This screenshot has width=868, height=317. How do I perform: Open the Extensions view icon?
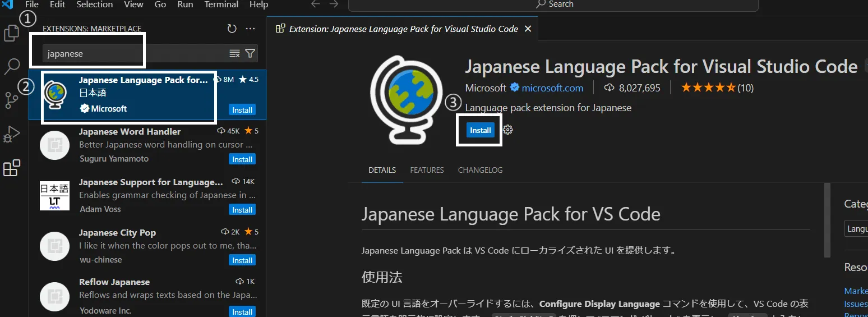pos(12,168)
